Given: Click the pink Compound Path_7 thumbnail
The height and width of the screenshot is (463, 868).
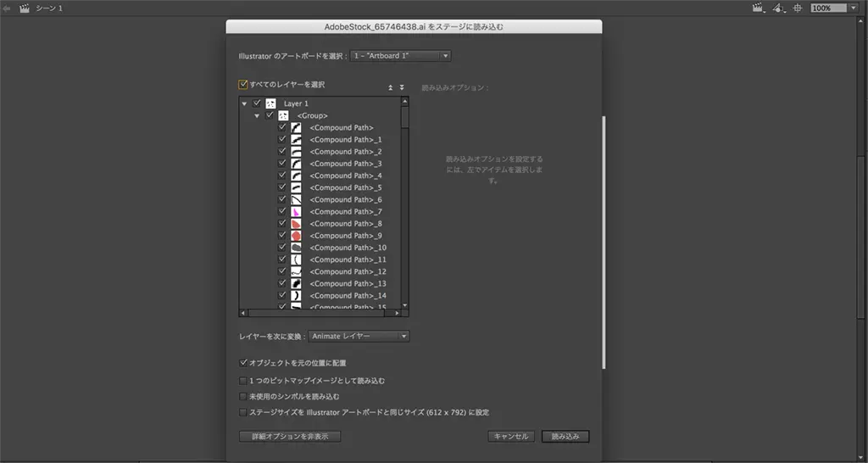Looking at the screenshot, I should pyautogui.click(x=297, y=212).
